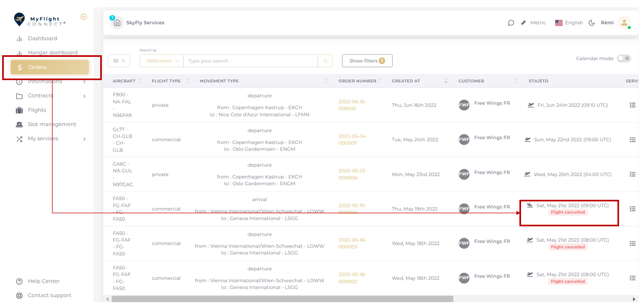Open services list icon for first order

pyautogui.click(x=632, y=105)
